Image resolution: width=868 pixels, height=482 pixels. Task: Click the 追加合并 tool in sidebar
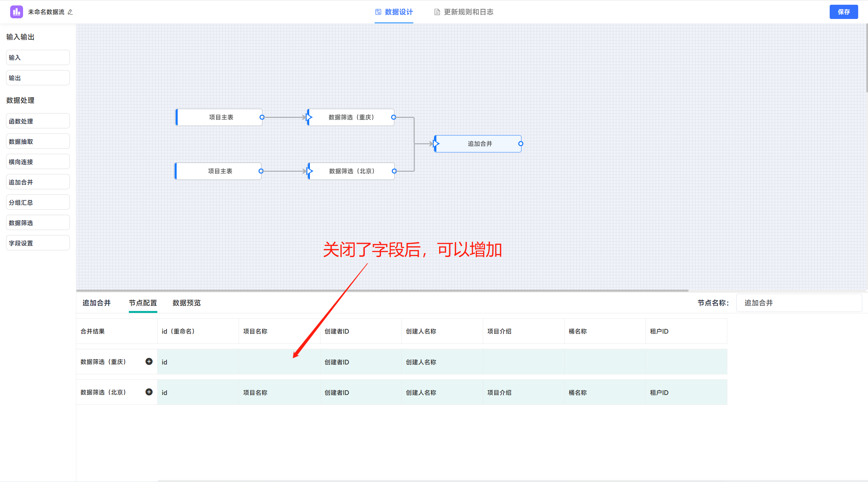(x=37, y=182)
